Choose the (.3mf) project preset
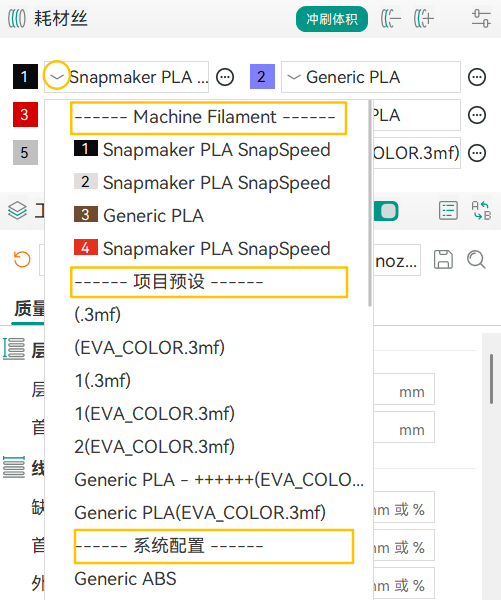The width and height of the screenshot is (501, 600). coord(207,315)
